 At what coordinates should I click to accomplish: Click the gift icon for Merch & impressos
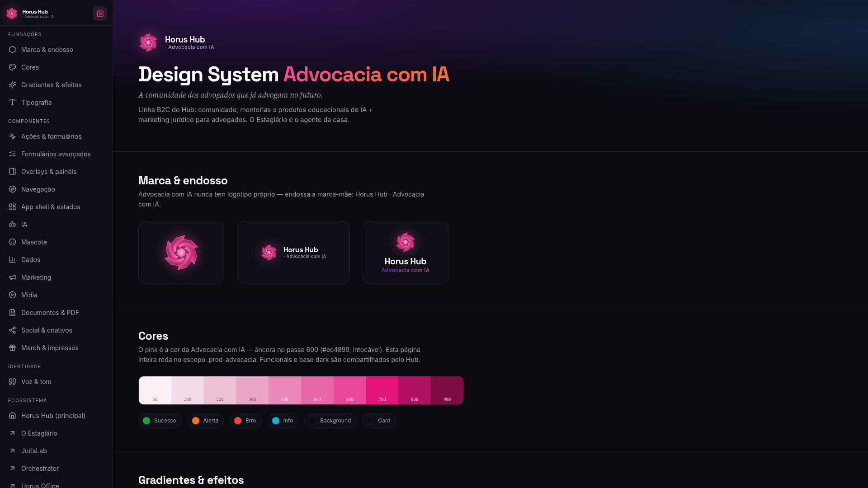[12, 348]
